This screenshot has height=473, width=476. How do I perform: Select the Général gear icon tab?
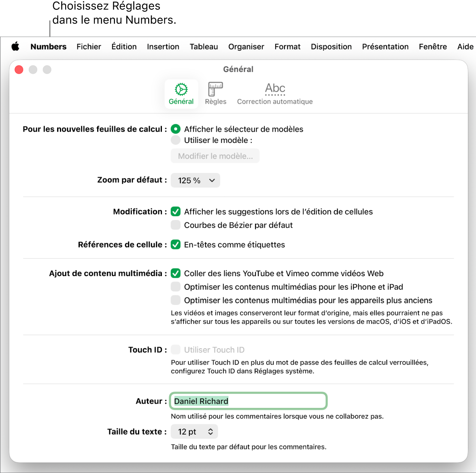pyautogui.click(x=181, y=94)
